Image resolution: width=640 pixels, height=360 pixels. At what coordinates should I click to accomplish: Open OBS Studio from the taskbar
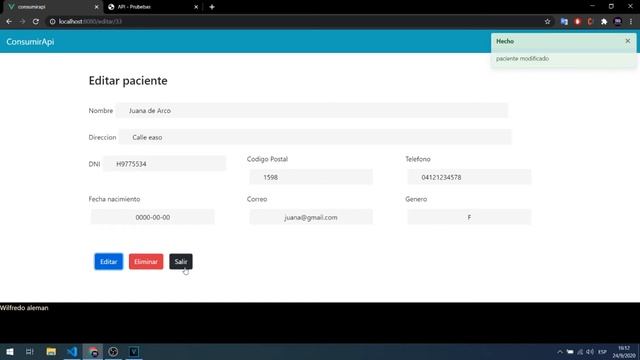(113, 351)
